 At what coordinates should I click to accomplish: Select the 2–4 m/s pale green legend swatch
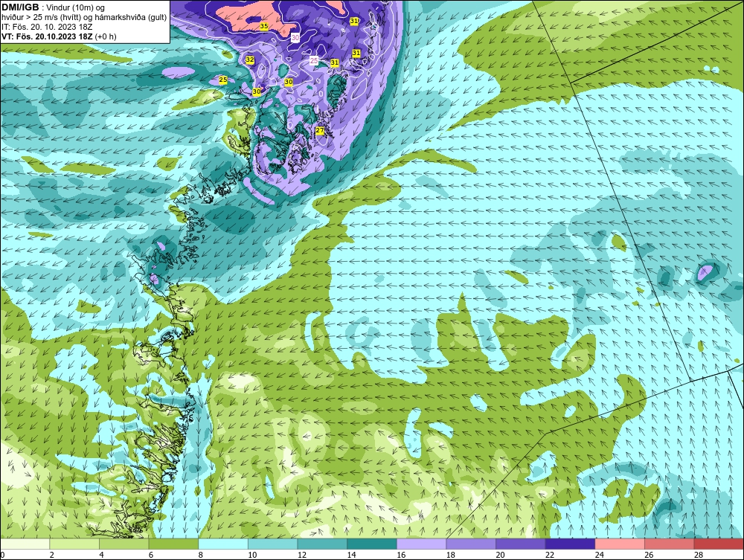(74, 544)
